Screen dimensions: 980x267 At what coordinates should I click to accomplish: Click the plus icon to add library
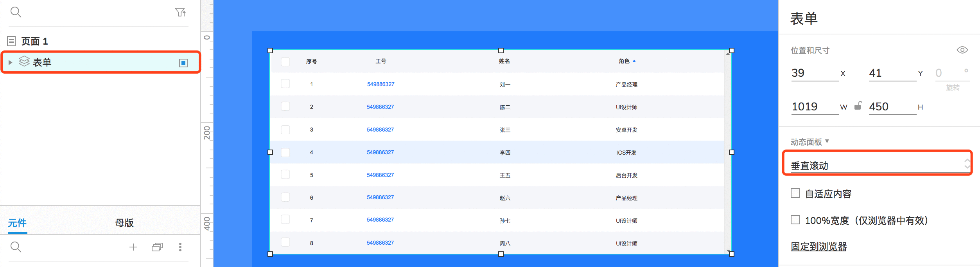click(x=133, y=247)
